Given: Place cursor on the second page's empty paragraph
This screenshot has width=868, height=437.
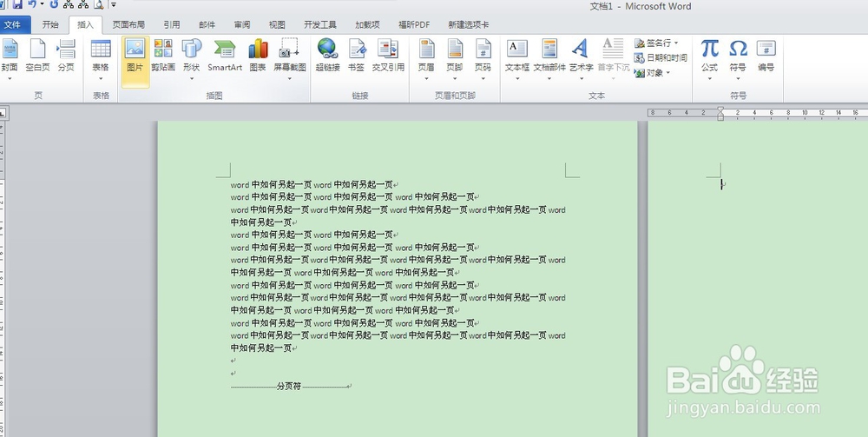Looking at the screenshot, I should [724, 184].
